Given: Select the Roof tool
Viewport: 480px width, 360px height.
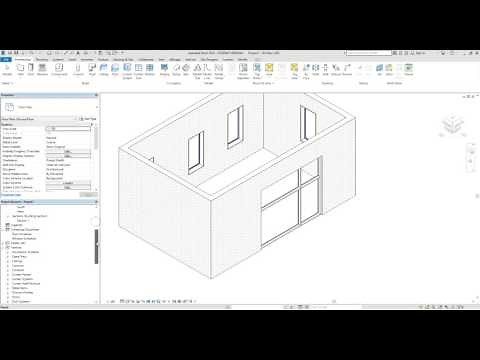Looking at the screenshot, I should point(92,70).
